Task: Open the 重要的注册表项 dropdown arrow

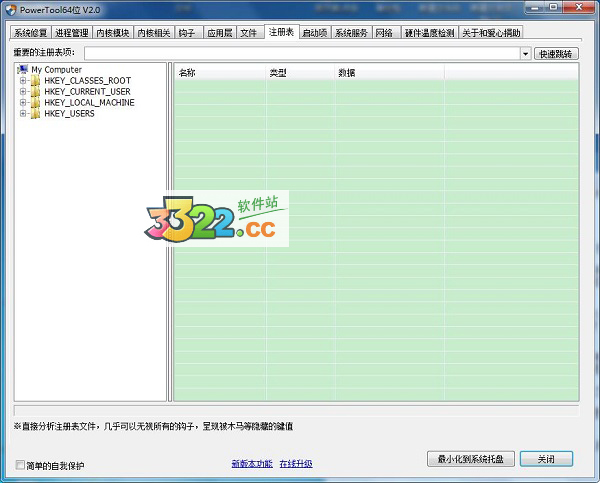Action: [x=525, y=54]
